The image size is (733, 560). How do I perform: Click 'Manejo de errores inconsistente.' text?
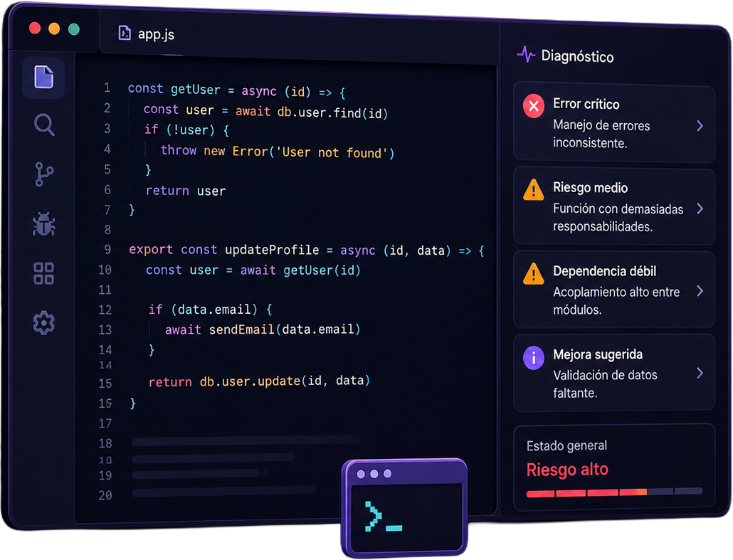601,134
